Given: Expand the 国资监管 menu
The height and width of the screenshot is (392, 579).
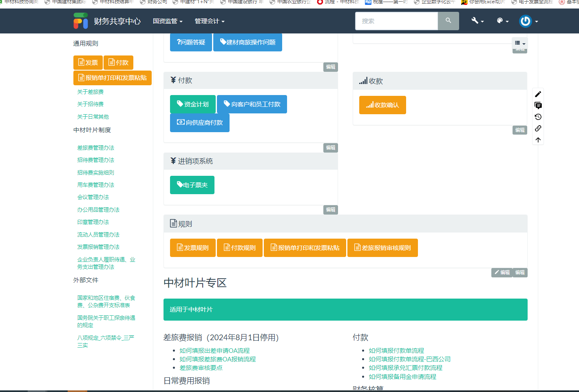Looking at the screenshot, I should 168,21.
